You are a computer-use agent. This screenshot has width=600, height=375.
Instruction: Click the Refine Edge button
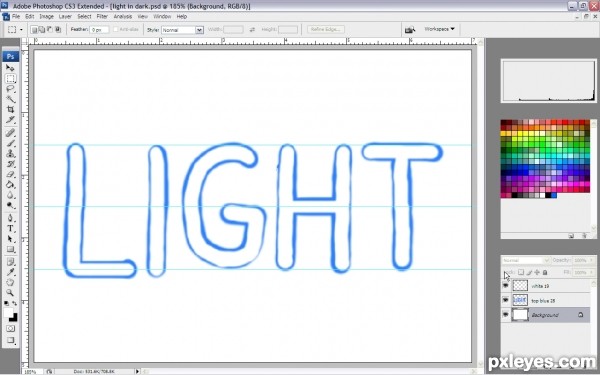point(326,29)
